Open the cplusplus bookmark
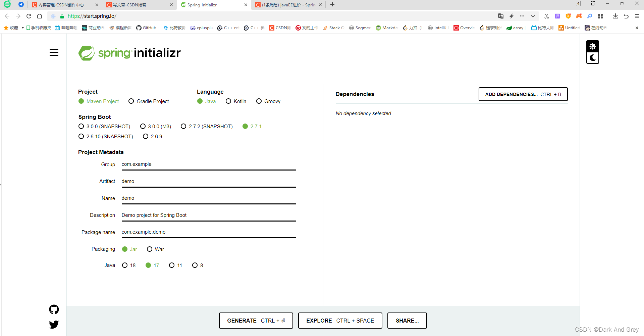Viewport: 644px width, 336px height. [201, 28]
